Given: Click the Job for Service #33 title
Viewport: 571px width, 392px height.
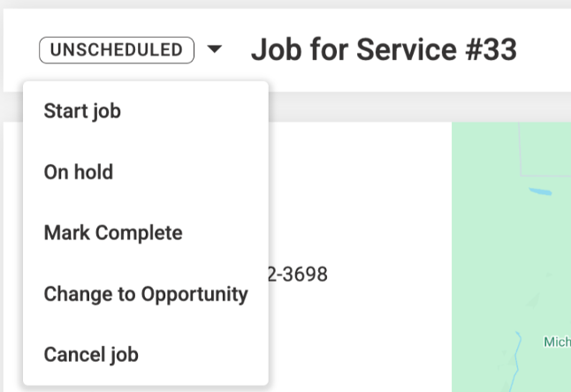Looking at the screenshot, I should (384, 49).
